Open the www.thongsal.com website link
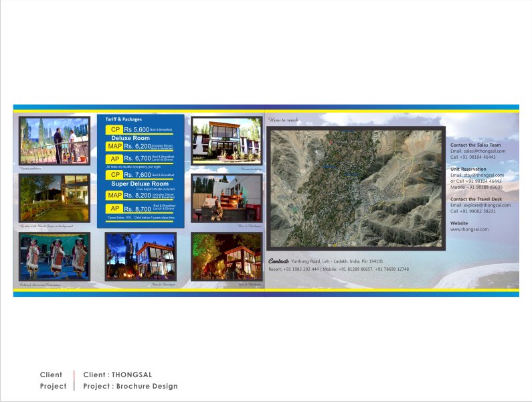The image size is (532, 402). [469, 229]
